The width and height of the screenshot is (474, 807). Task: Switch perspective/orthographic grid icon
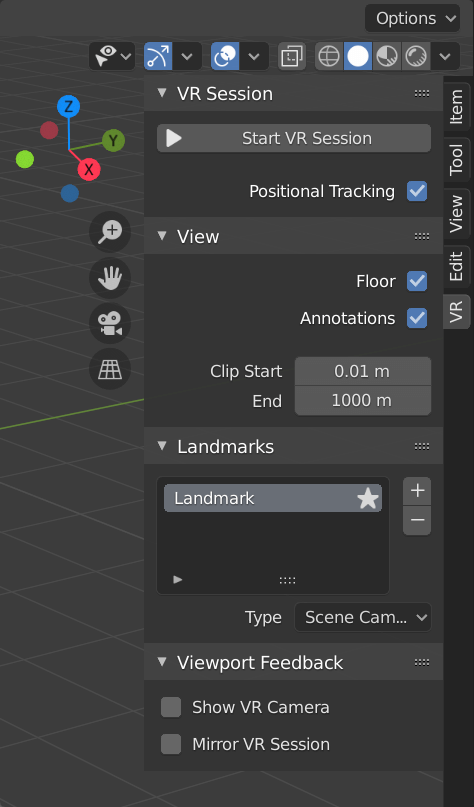(x=110, y=369)
